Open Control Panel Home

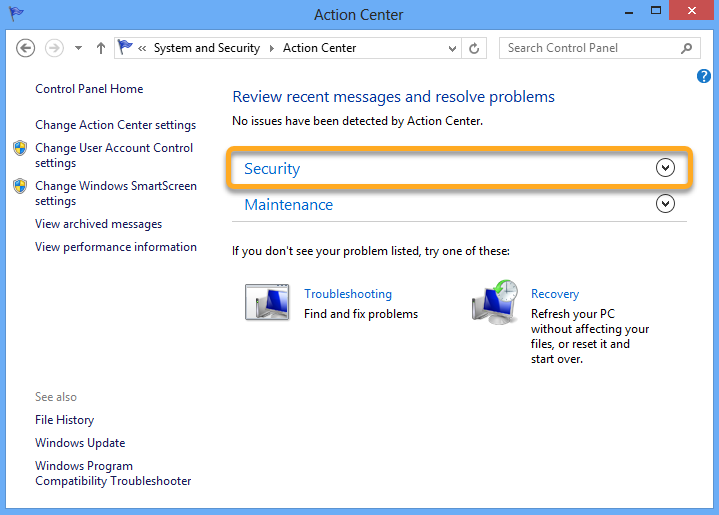point(89,89)
